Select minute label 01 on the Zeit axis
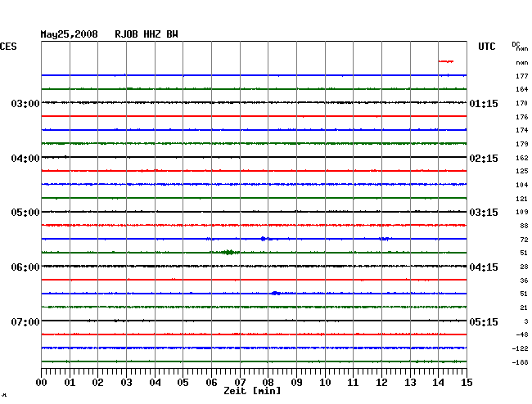532x404 pixels. [70, 383]
